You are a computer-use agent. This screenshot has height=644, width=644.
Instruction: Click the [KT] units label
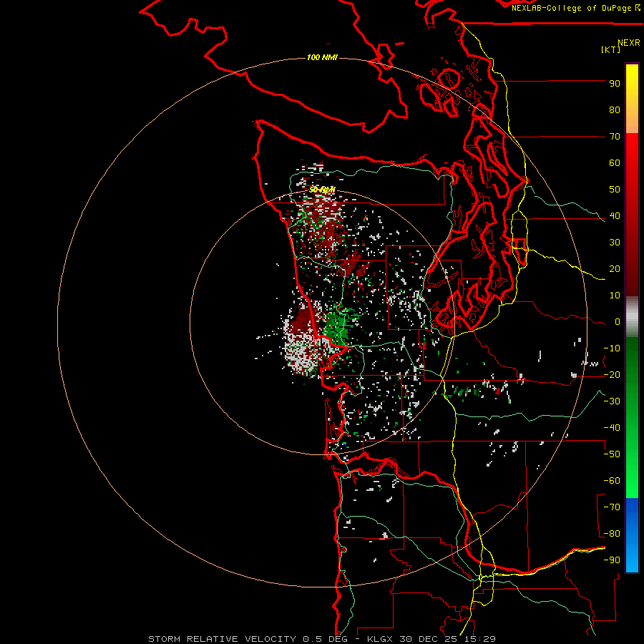click(x=611, y=49)
